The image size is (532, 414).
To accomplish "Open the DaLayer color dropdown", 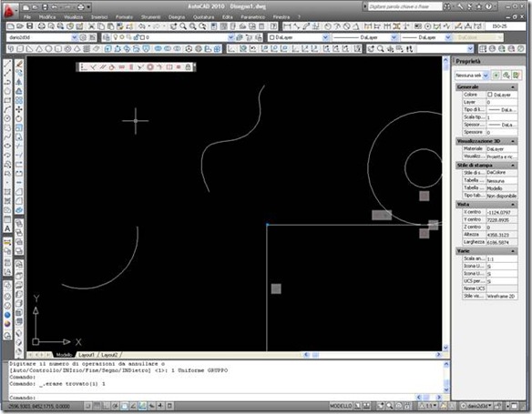I will click(325, 37).
